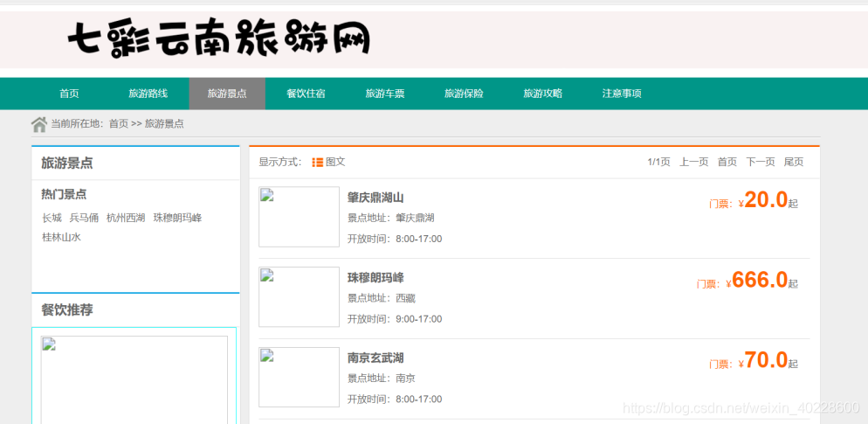Click the ¥20.0 ticket price
Image resolution: width=868 pixels, height=424 pixels.
click(x=763, y=200)
